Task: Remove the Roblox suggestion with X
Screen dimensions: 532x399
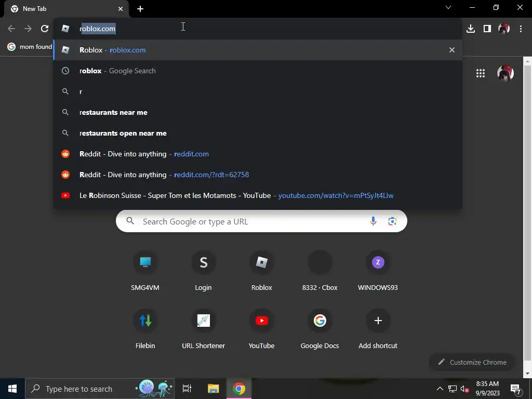Action: 452,50
